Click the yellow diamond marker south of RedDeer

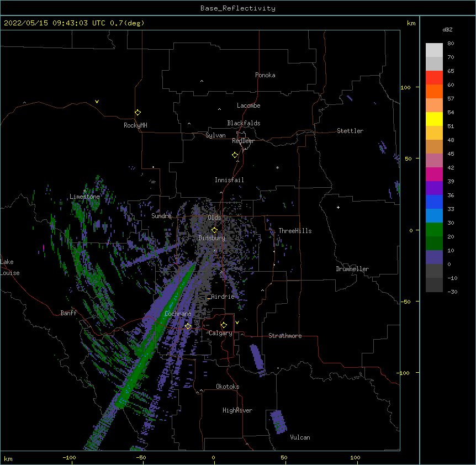tap(235, 155)
